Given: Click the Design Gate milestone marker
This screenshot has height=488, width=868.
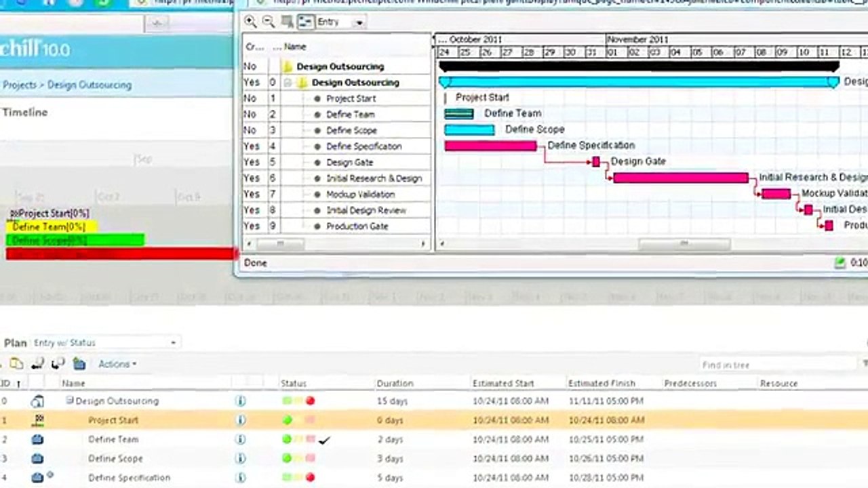Looking at the screenshot, I should tap(596, 161).
